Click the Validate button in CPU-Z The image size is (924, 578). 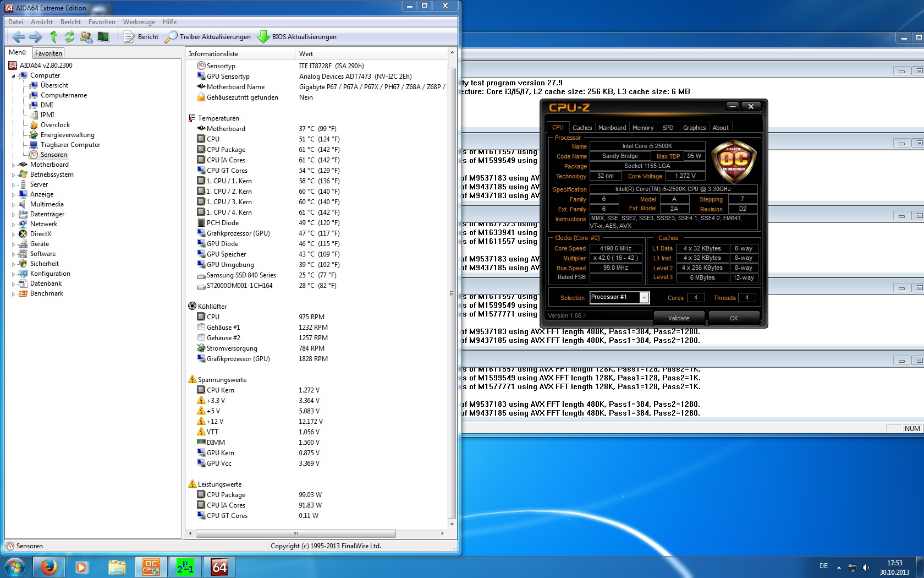coord(679,318)
